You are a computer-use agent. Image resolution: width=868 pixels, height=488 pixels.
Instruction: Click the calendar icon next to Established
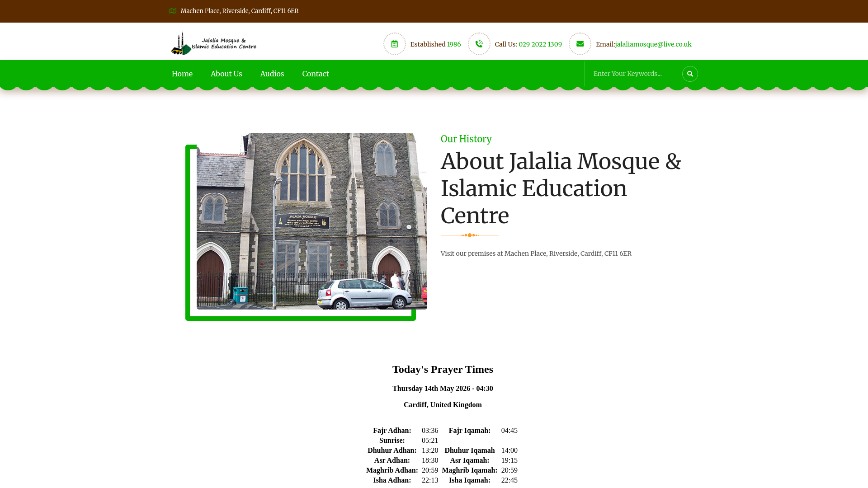[x=395, y=44]
